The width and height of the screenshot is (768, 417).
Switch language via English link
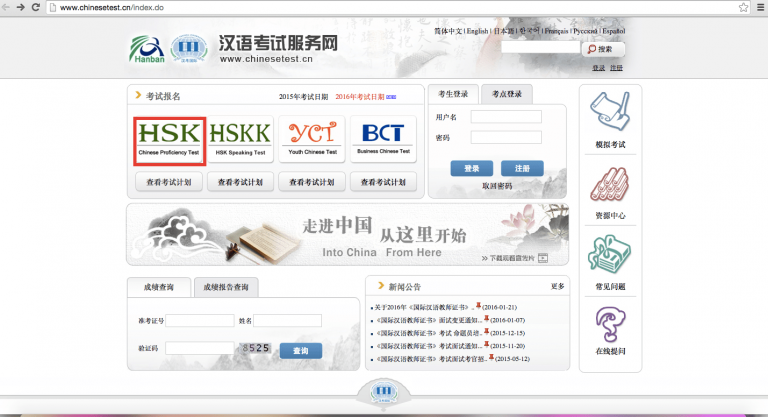pyautogui.click(x=478, y=31)
